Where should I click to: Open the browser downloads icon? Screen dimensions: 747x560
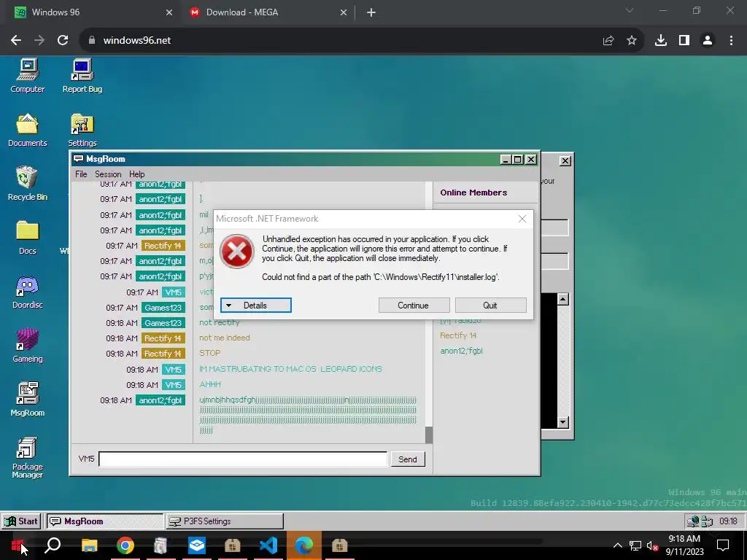(661, 41)
